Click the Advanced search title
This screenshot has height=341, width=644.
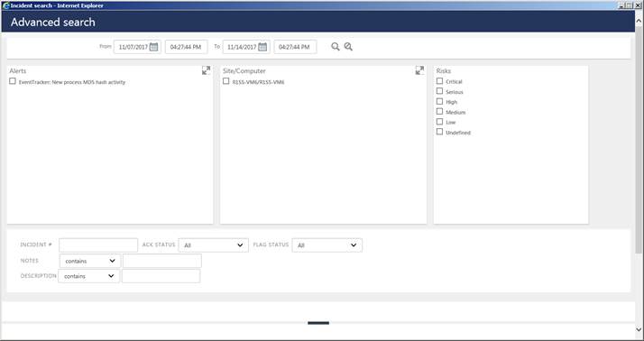(53, 23)
